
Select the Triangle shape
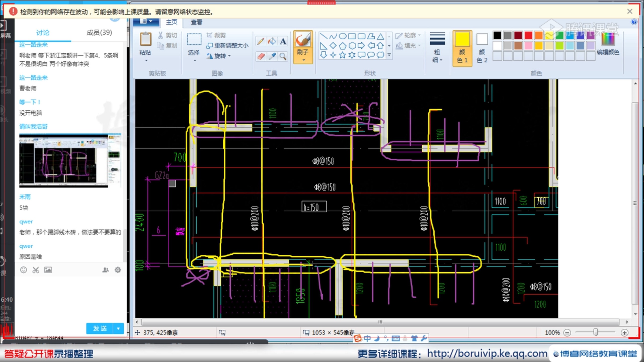(x=380, y=36)
